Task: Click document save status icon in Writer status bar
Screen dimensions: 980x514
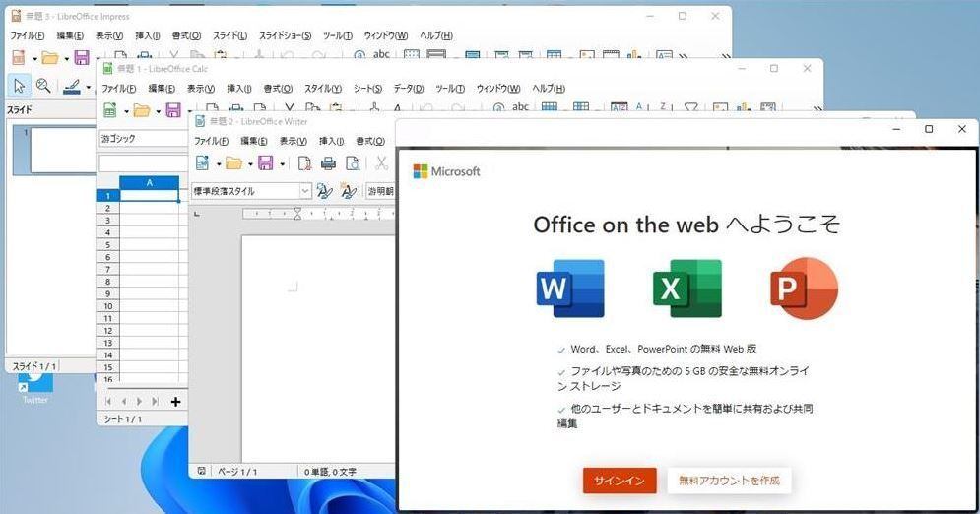Action: pos(201,471)
